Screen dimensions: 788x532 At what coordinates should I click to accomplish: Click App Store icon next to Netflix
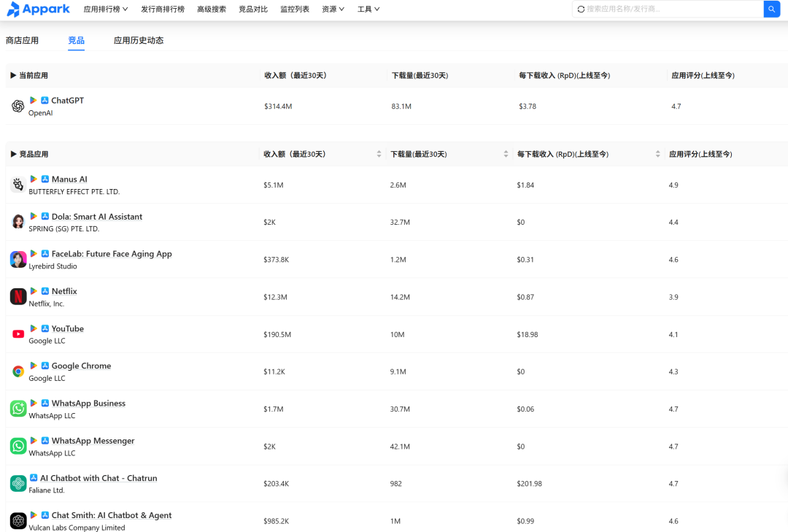[45, 291]
